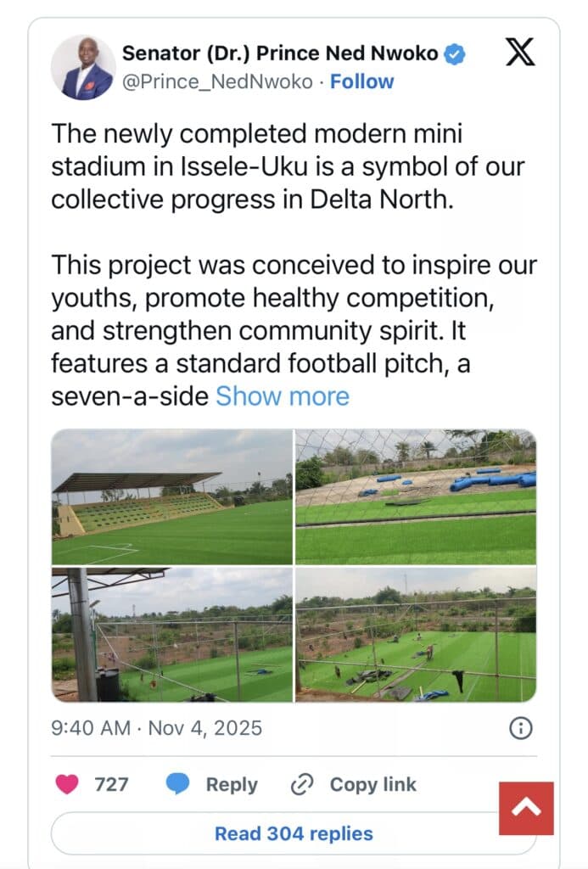The image size is (588, 869).
Task: Open the bottom-right striped pitch photo
Action: click(416, 635)
